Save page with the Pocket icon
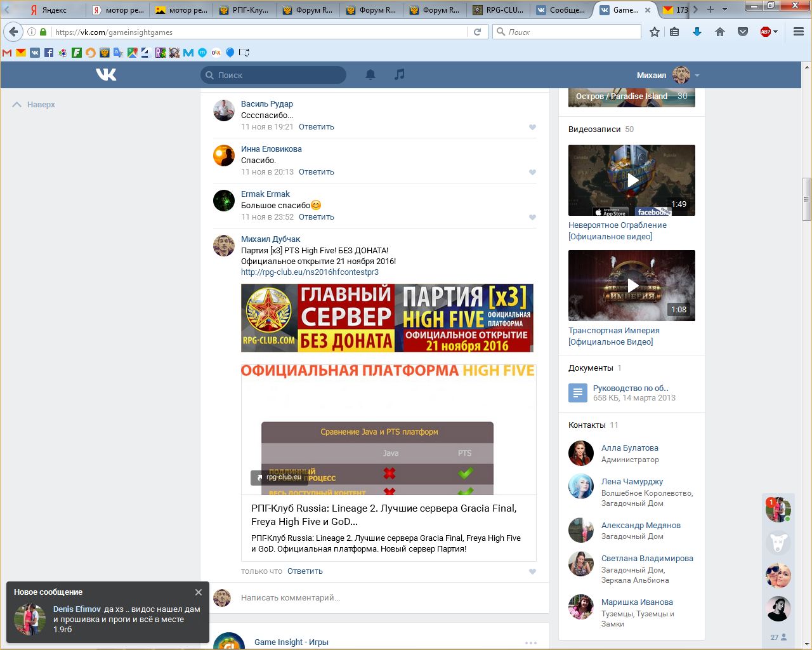This screenshot has width=812, height=650. [x=743, y=32]
